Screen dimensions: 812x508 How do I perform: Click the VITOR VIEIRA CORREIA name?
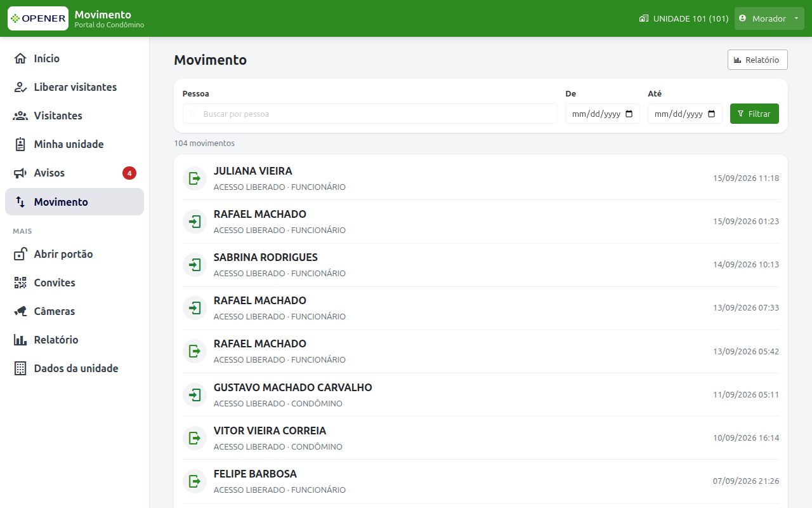point(270,431)
